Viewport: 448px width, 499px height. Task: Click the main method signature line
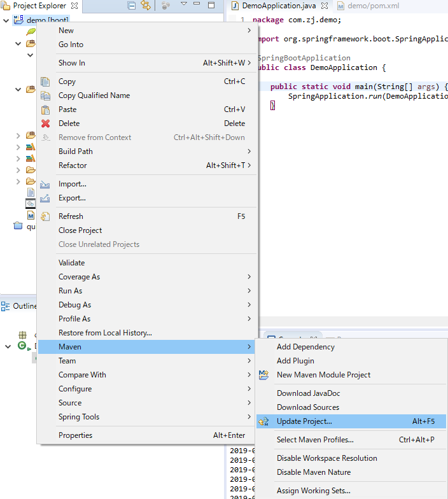[x=359, y=87]
